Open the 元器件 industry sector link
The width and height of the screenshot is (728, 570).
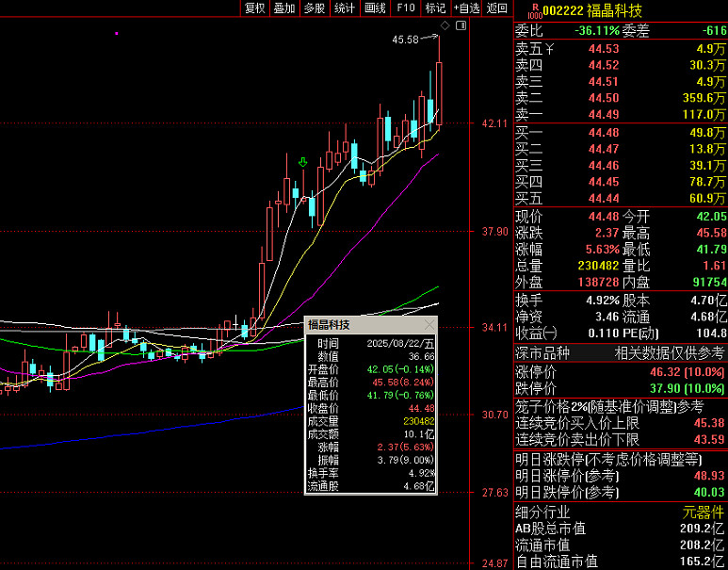704,513
